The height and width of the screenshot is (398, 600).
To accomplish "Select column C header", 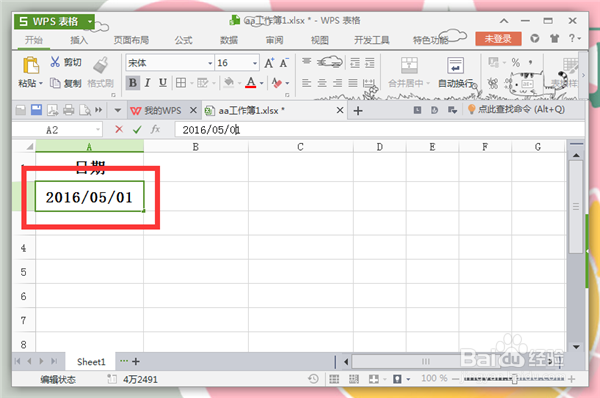I will [300, 147].
